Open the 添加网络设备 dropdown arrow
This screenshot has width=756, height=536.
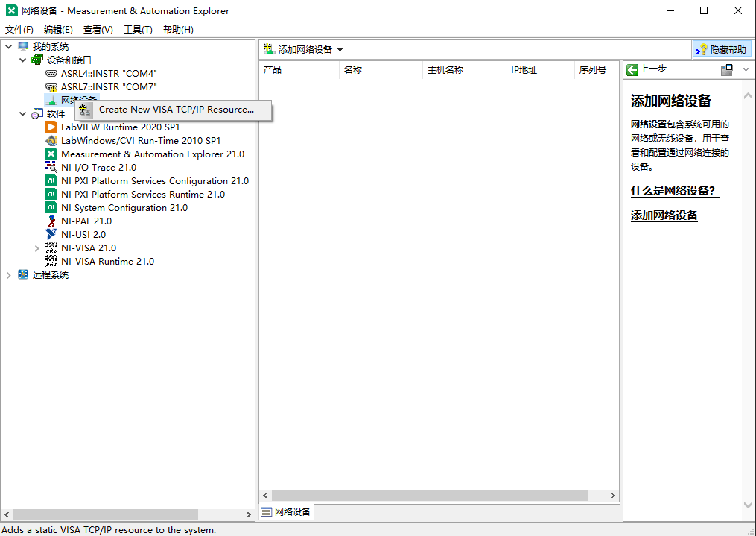340,50
